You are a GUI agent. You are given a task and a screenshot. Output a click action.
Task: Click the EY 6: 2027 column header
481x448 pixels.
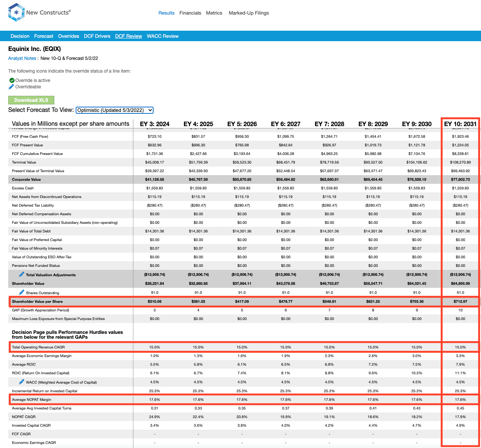[x=286, y=124]
